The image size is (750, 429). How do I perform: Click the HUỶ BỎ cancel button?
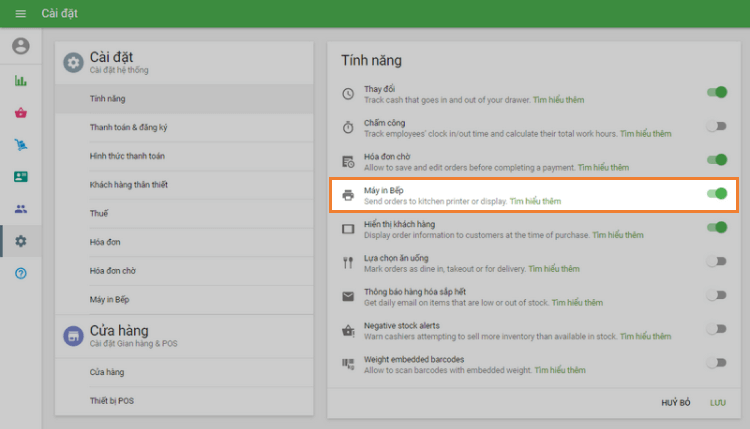tap(676, 402)
